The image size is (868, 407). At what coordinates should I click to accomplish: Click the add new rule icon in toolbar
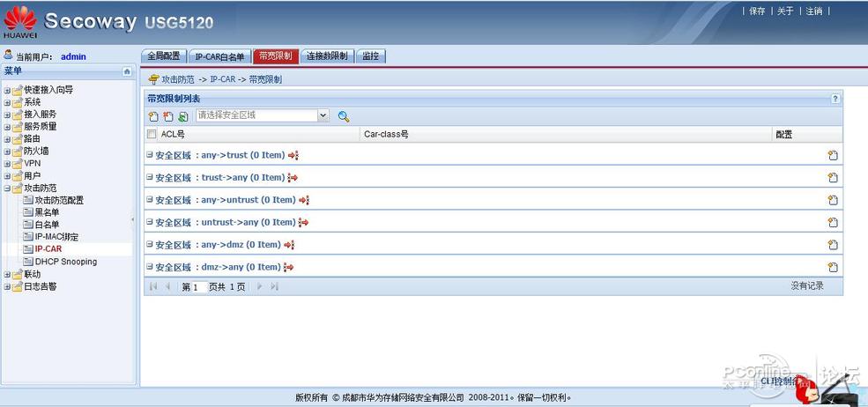click(154, 116)
